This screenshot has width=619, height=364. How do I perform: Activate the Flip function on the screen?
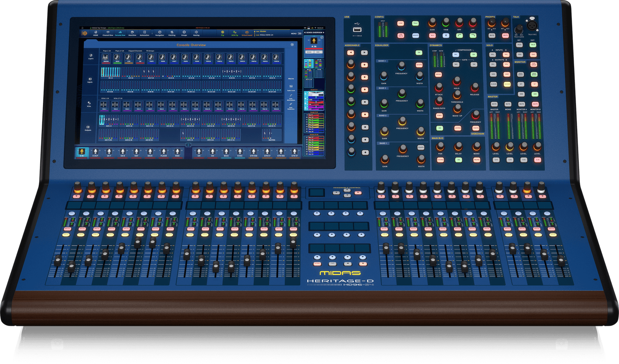[222, 33]
